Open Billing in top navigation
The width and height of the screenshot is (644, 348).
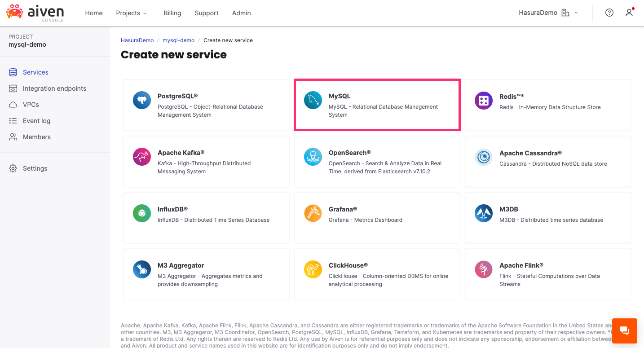point(172,13)
